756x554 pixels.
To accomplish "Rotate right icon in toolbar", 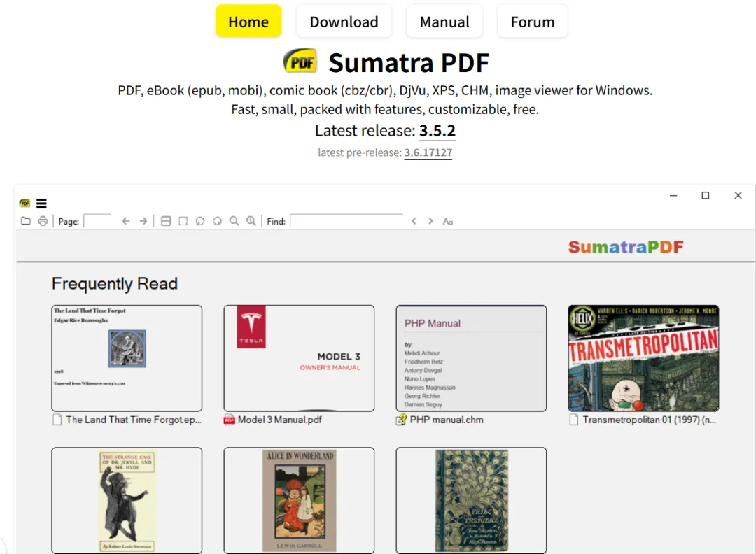I will pos(218,221).
